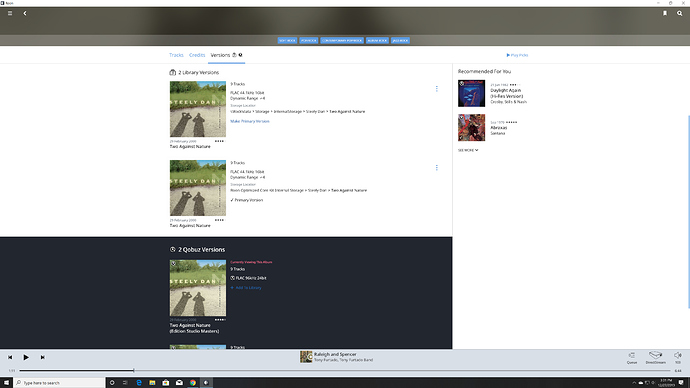The width and height of the screenshot is (690, 388).
Task: Expand See More recommendations
Action: pyautogui.click(x=468, y=150)
